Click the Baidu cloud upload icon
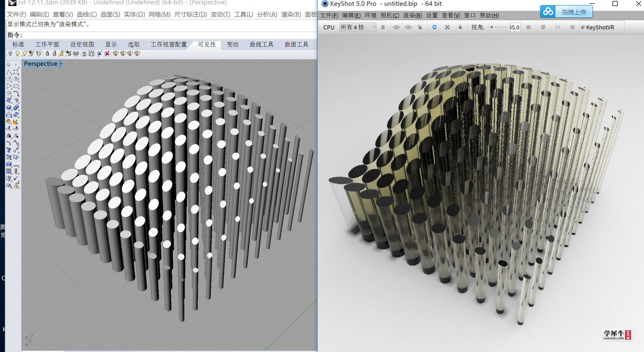Image resolution: width=644 pixels, height=352 pixels. point(548,12)
